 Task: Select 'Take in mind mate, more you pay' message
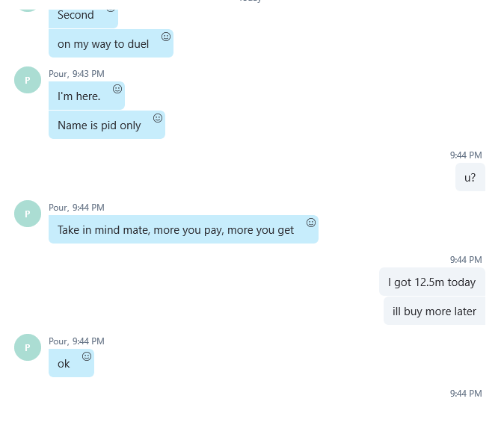point(183,229)
